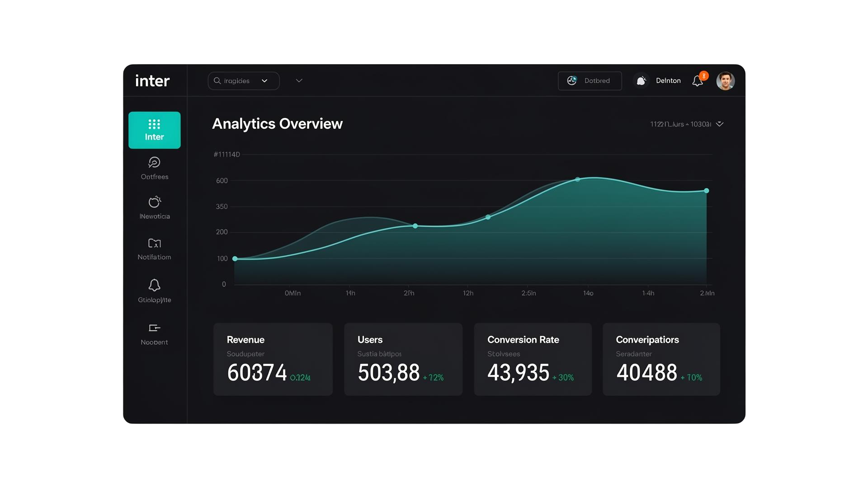
Task: Open the Notifatiom folder icon
Action: pyautogui.click(x=154, y=244)
